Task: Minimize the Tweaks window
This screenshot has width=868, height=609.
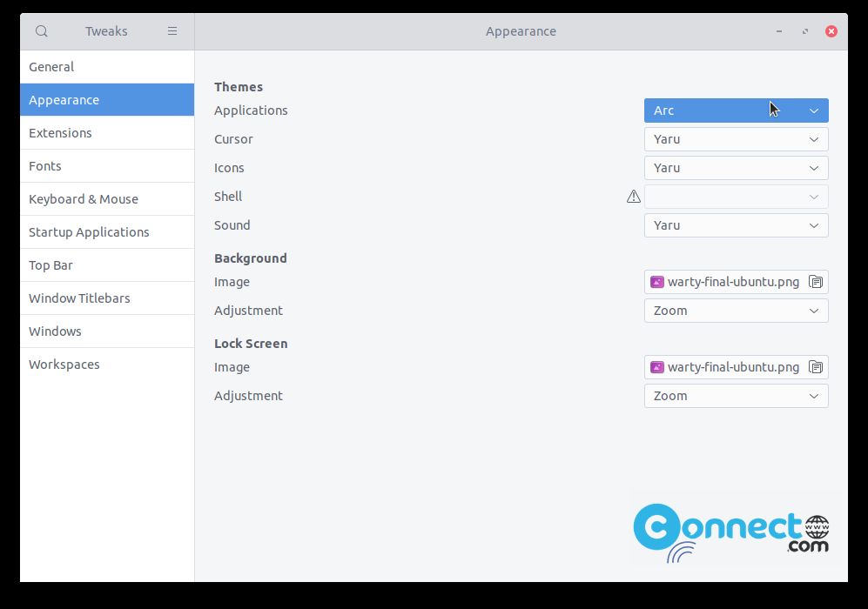Action: point(779,31)
